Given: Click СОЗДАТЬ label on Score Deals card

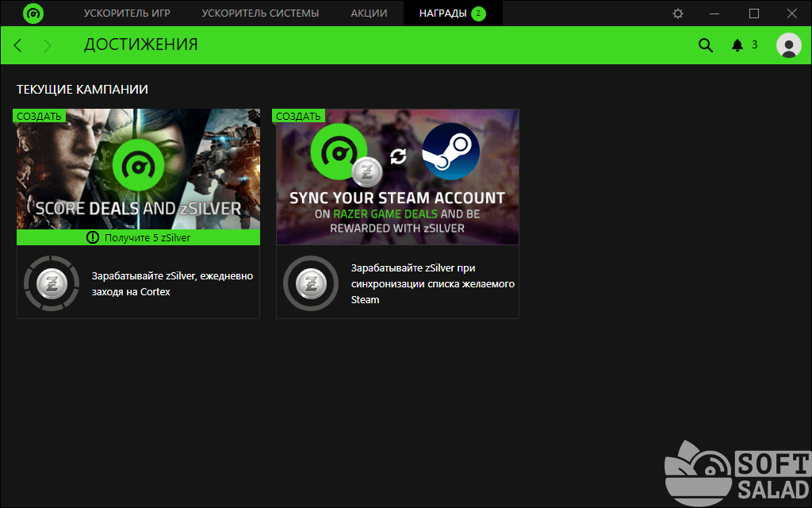Looking at the screenshot, I should click(39, 116).
